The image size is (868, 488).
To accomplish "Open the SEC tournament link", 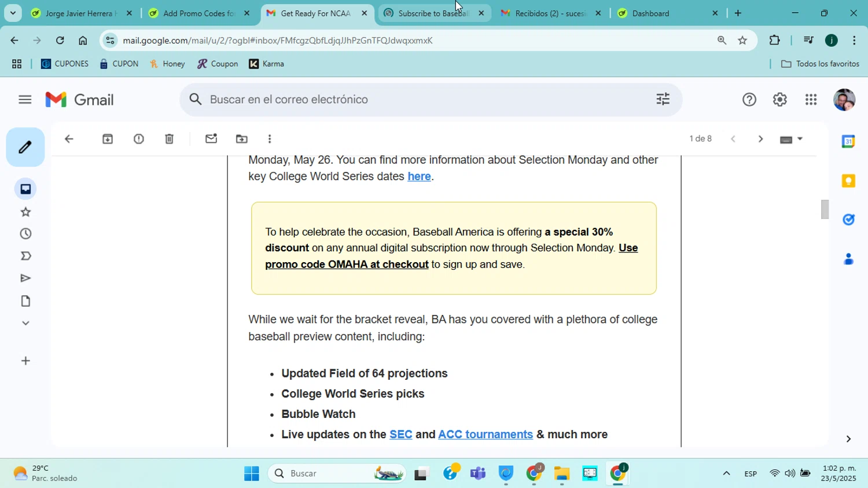I will coord(400,435).
